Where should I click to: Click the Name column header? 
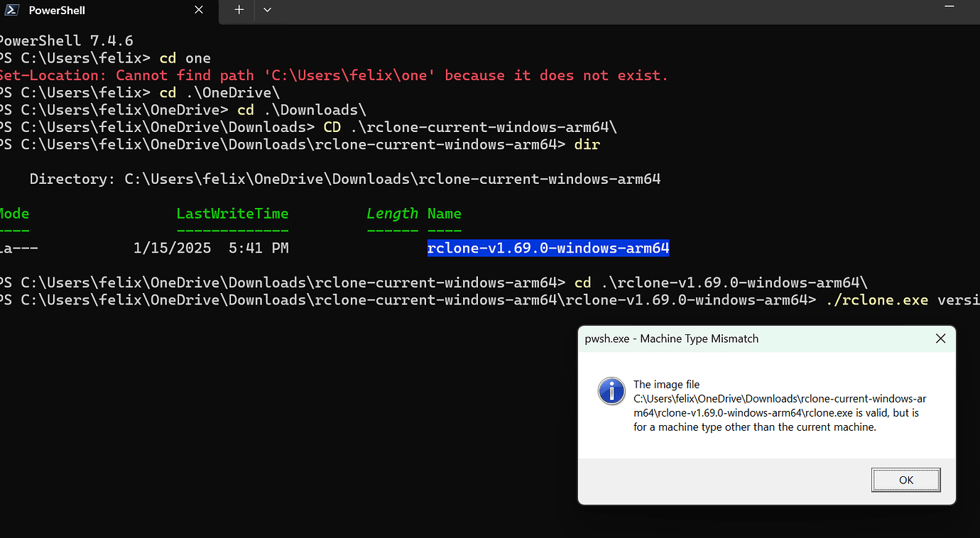[x=445, y=214]
